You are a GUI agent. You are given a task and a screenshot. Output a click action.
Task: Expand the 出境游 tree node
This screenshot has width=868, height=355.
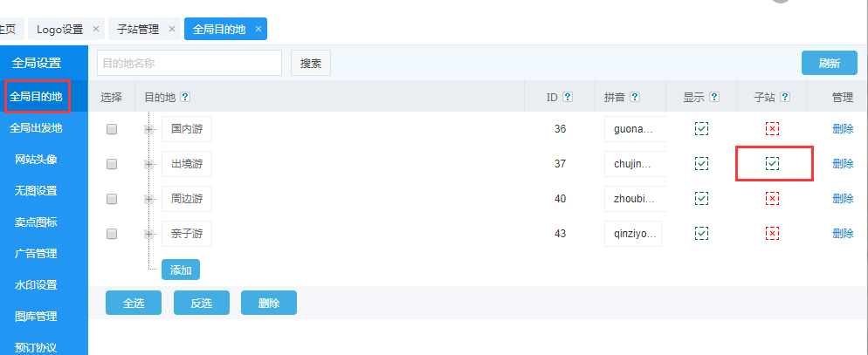(149, 164)
